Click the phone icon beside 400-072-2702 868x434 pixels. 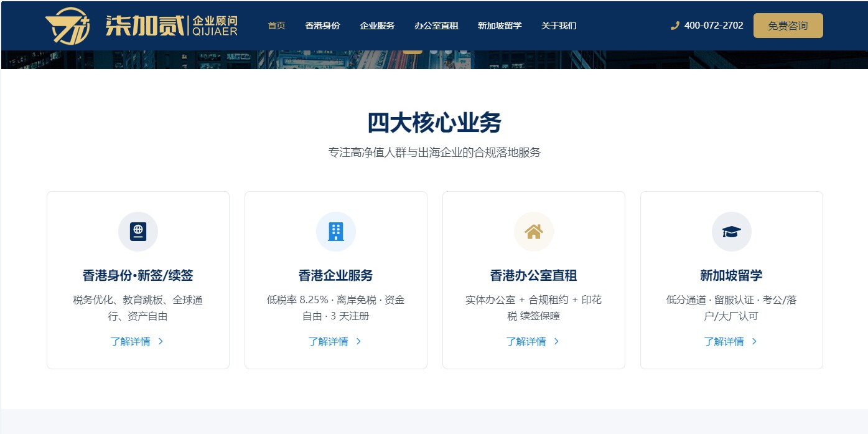pos(674,26)
